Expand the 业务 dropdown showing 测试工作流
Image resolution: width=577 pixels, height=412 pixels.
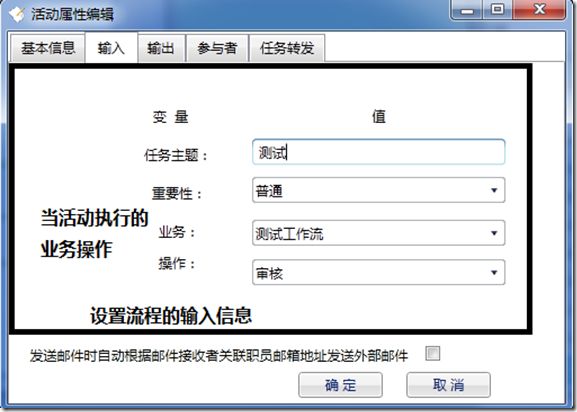(379, 233)
